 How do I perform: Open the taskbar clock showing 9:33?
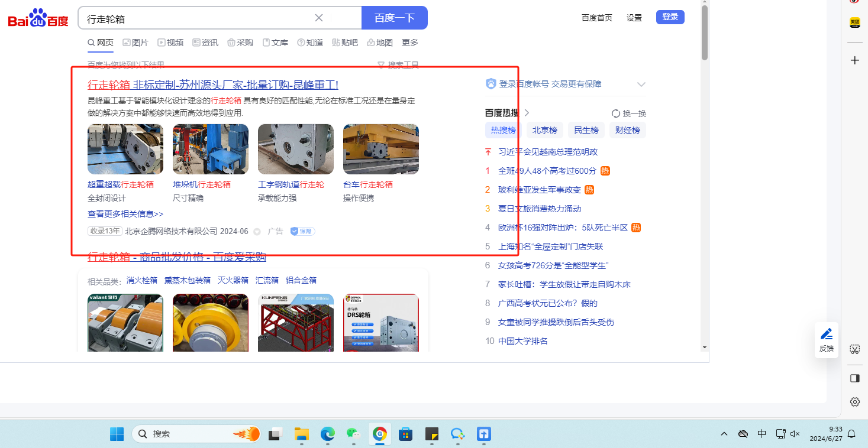click(825, 434)
